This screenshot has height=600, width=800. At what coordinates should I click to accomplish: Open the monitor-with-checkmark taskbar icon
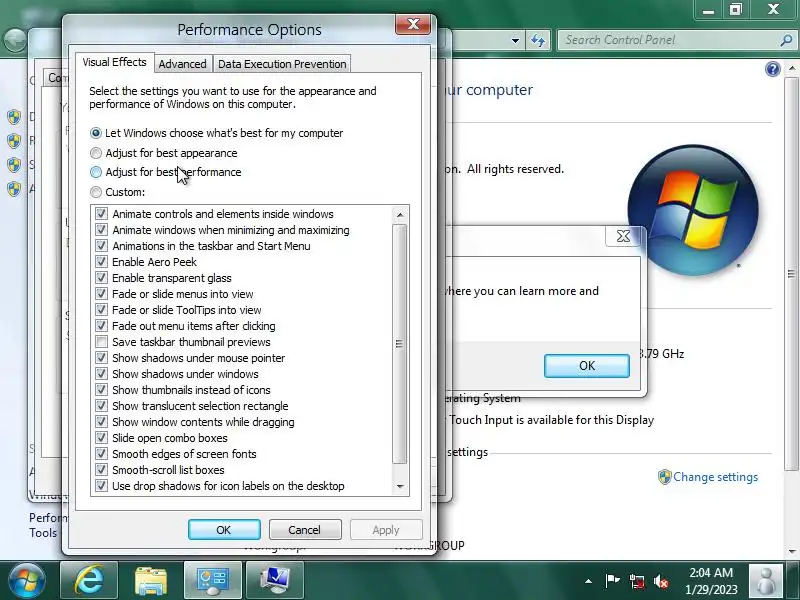click(275, 581)
